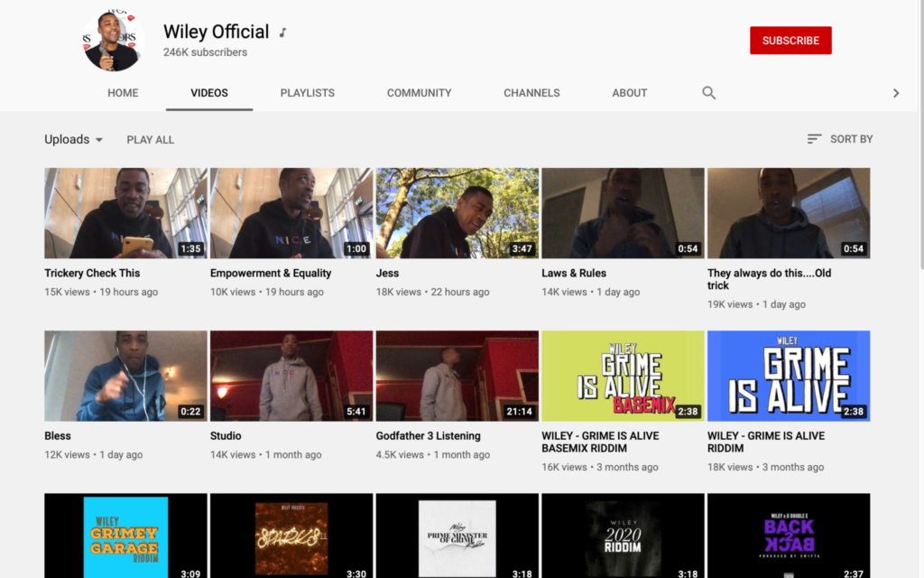Image resolution: width=924 pixels, height=578 pixels.
Task: Play the Trickery Check This thumbnail
Action: coord(125,213)
